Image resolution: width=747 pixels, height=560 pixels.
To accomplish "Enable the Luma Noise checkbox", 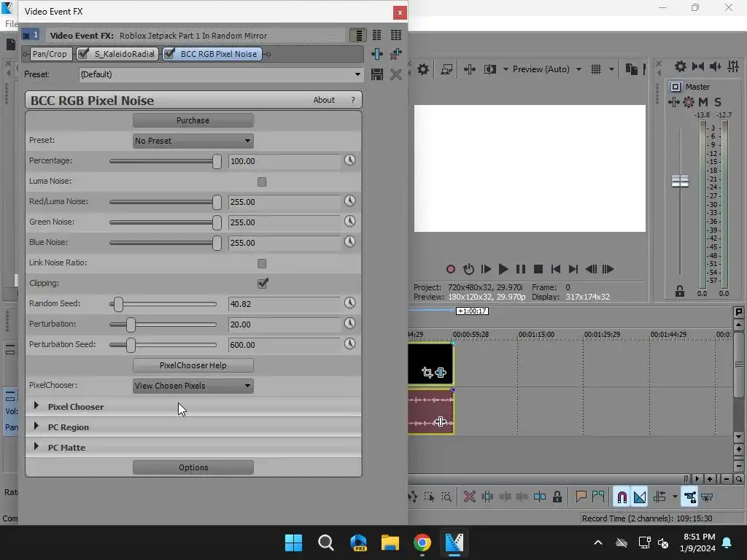I will click(262, 182).
